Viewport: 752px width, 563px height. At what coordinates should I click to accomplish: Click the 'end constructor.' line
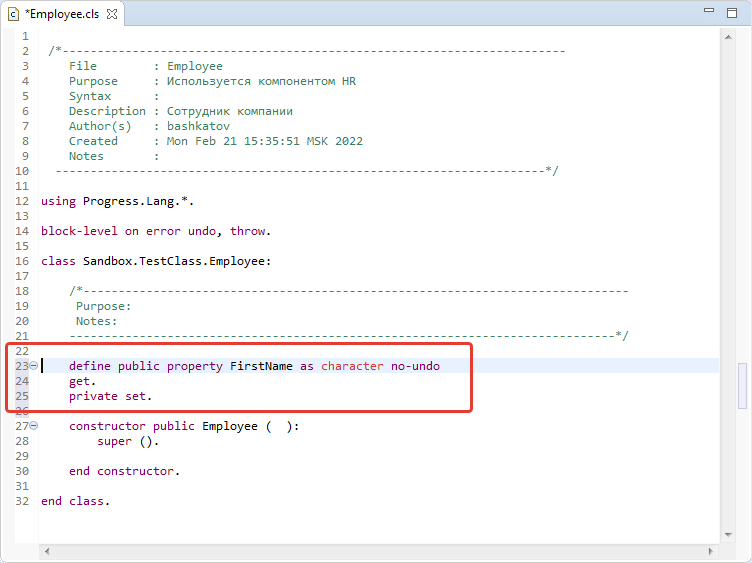[124, 471]
